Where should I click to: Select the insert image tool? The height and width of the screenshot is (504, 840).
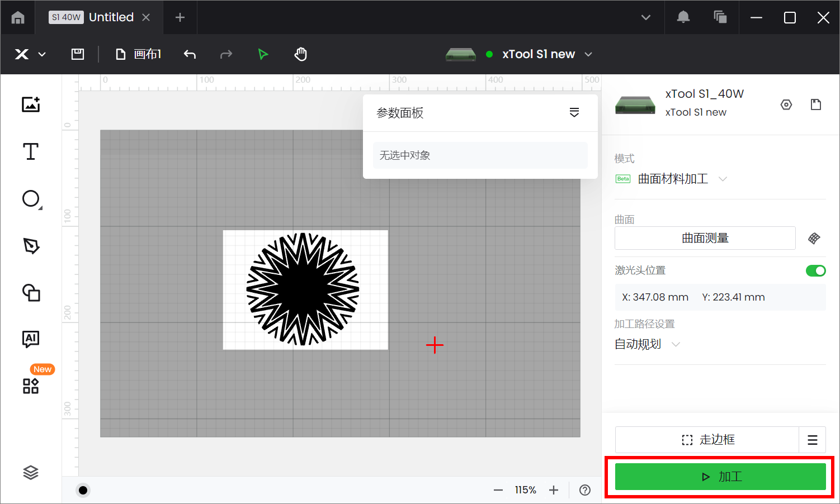coord(31,104)
